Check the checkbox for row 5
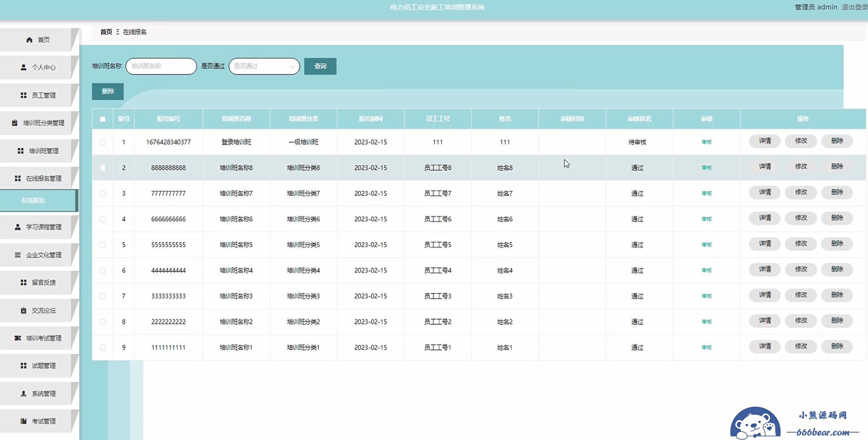 pos(103,245)
